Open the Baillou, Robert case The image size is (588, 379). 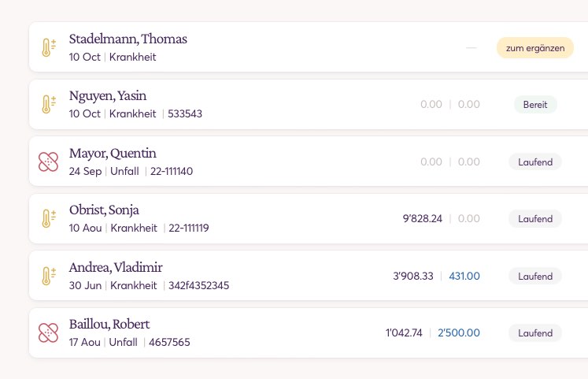coord(309,333)
